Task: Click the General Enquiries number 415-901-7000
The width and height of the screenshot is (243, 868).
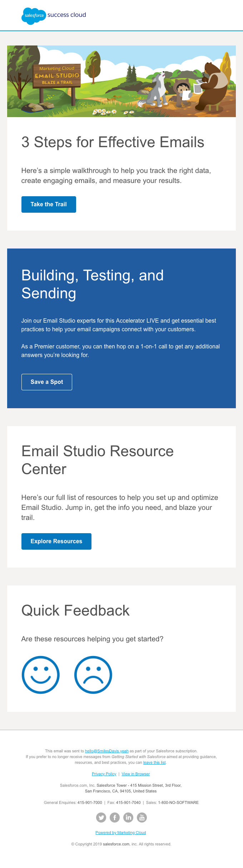Action: 90,802
